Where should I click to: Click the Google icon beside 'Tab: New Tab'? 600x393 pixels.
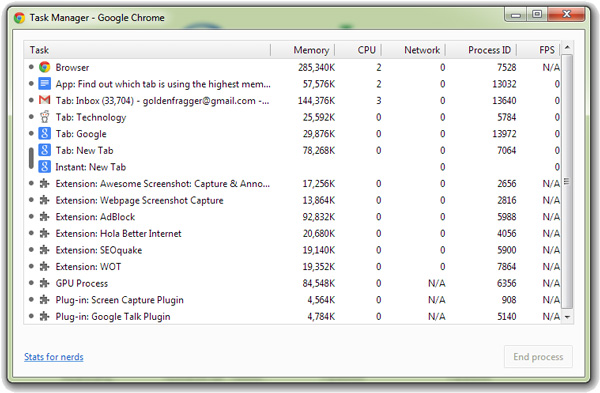[x=44, y=150]
